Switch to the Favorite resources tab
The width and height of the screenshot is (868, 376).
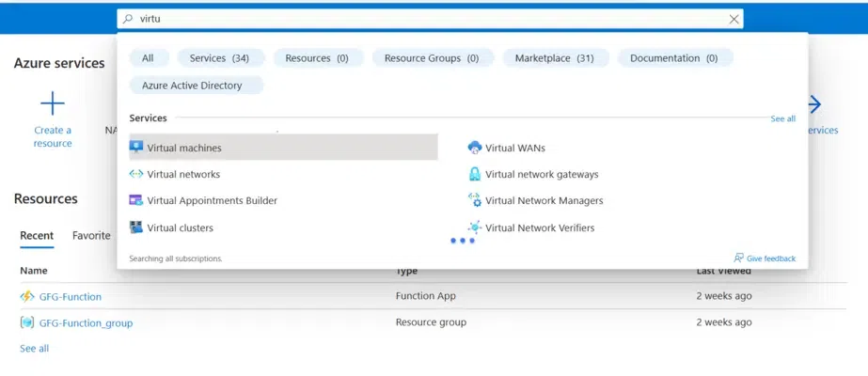pyautogui.click(x=91, y=236)
